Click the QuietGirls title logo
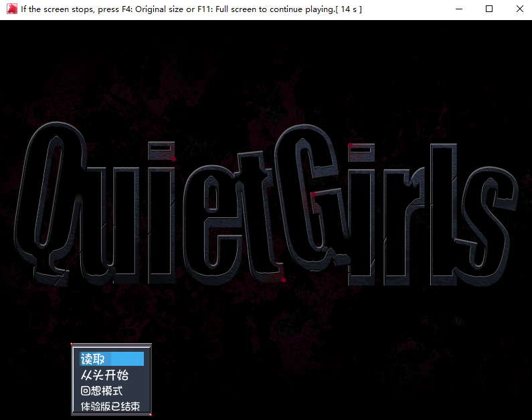Viewport: 532px width, 420px height. [266, 205]
